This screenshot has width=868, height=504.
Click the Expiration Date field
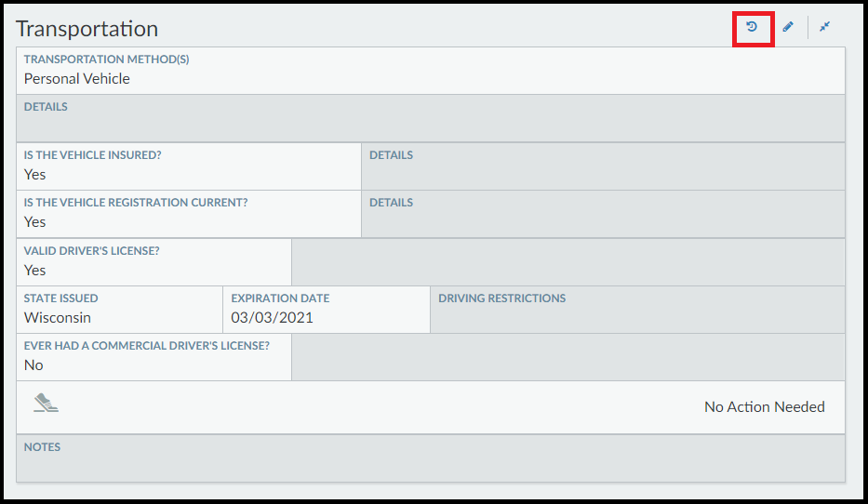click(327, 309)
